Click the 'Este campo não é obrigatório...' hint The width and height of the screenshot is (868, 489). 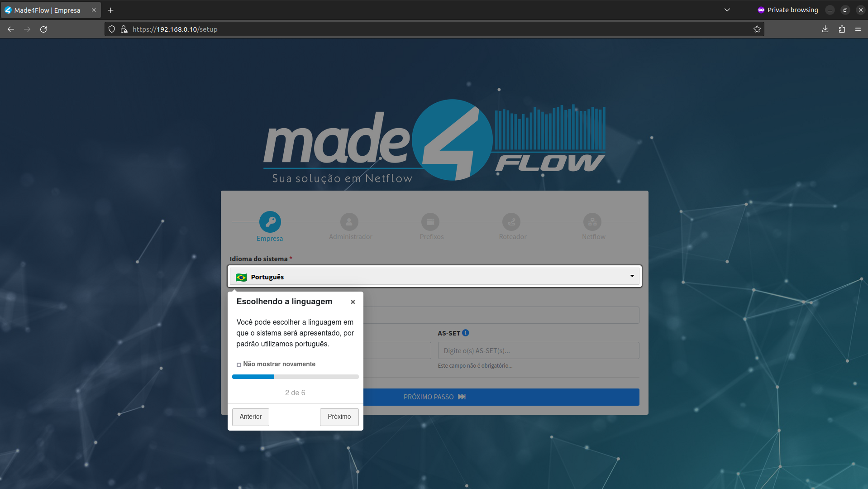pos(475,366)
